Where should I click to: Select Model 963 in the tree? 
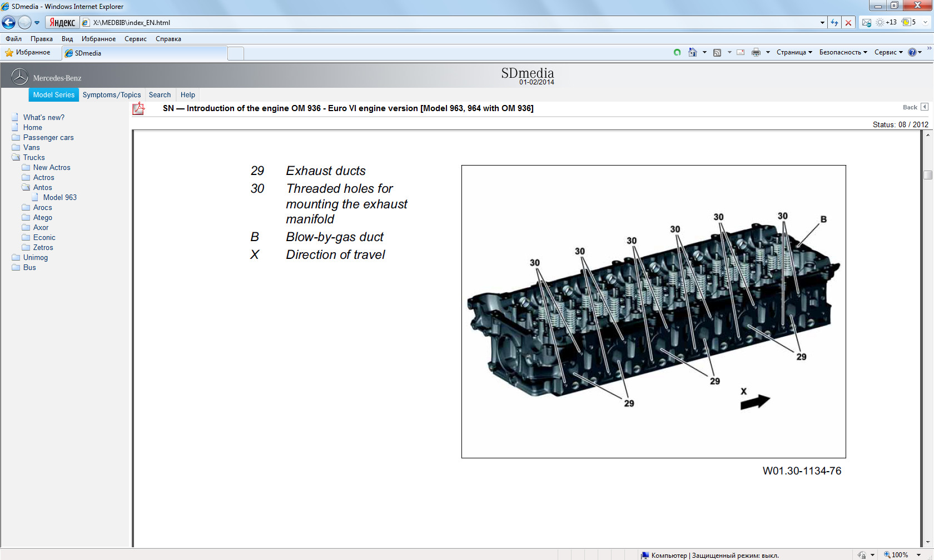tap(60, 197)
